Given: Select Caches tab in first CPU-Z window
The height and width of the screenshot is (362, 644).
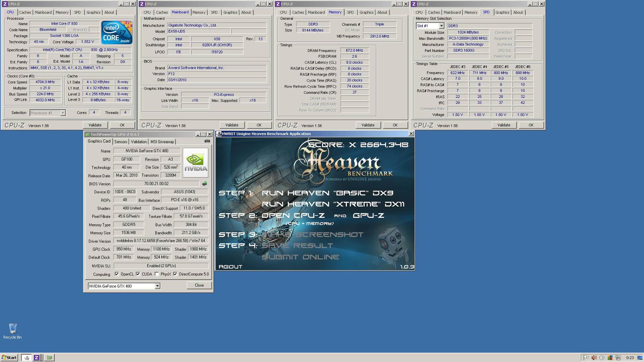Looking at the screenshot, I should [25, 12].
